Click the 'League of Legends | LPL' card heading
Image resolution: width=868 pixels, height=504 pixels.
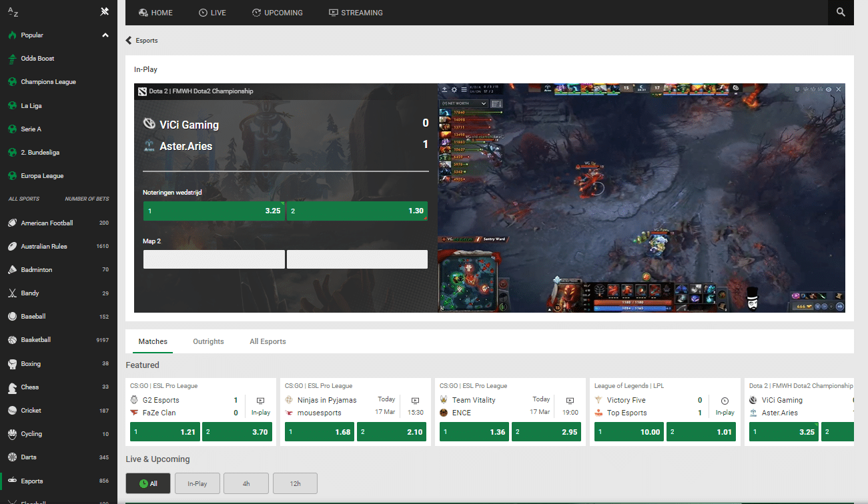click(x=629, y=386)
